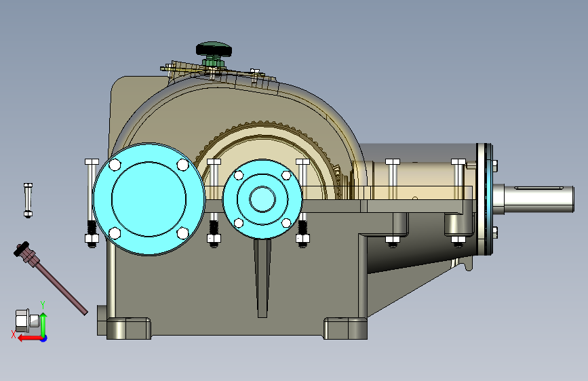
Task: Select the right mounting foot of the housing
Action: pos(345,329)
